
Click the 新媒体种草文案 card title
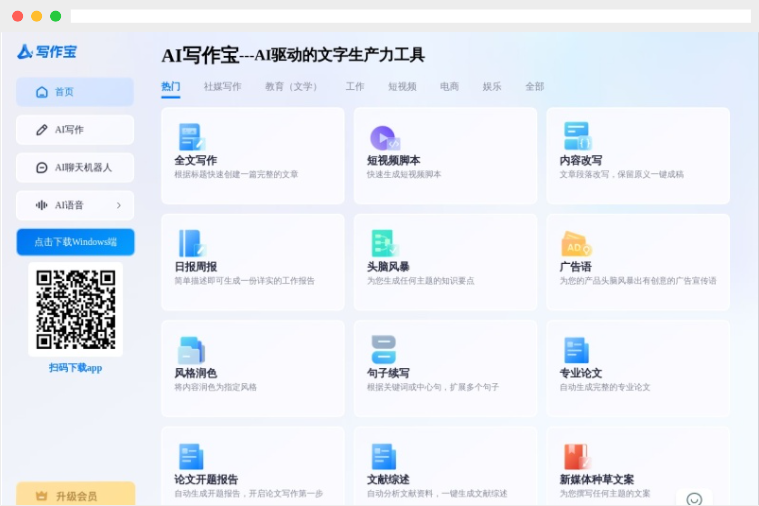tap(597, 480)
